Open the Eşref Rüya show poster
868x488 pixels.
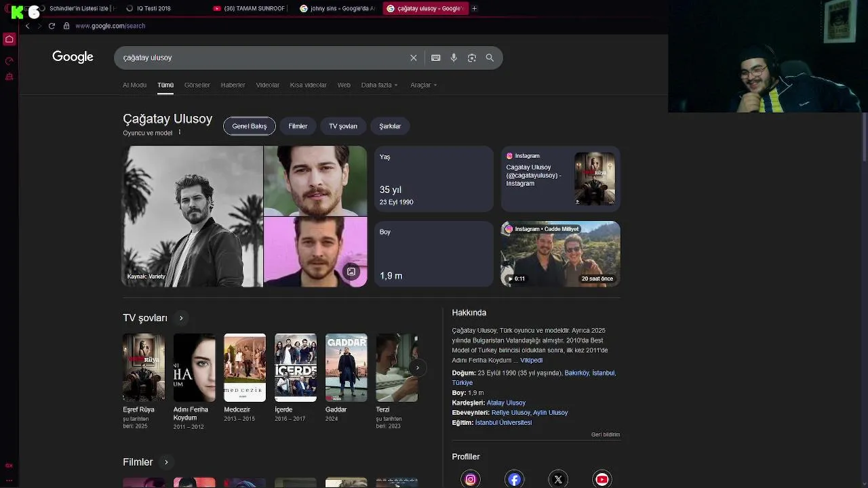pyautogui.click(x=144, y=367)
